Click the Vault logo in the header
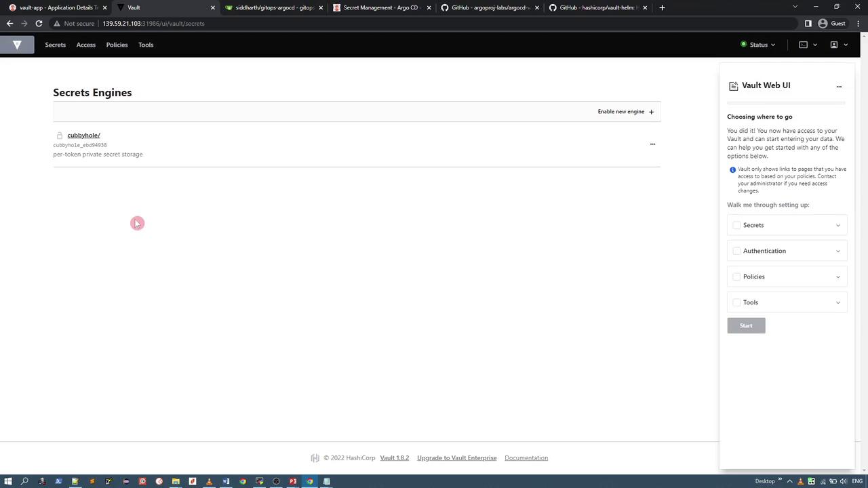The height and width of the screenshot is (488, 868). pos(17,45)
